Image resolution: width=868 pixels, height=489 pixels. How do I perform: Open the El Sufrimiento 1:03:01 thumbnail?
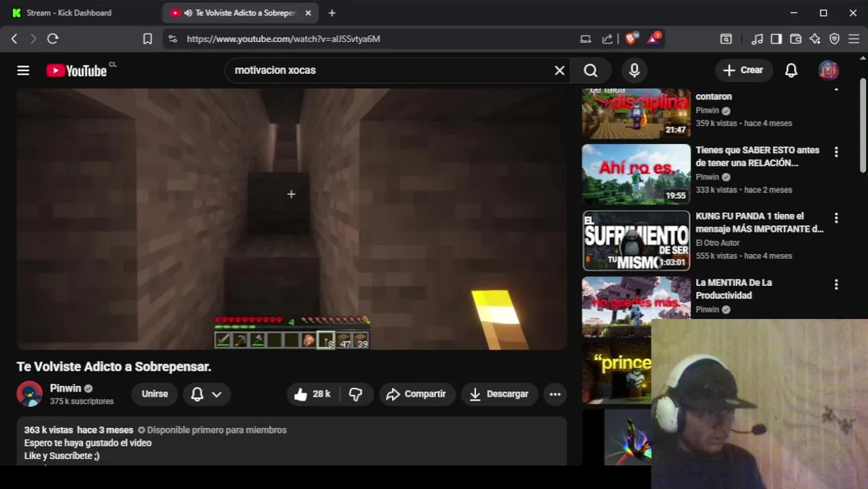636,240
